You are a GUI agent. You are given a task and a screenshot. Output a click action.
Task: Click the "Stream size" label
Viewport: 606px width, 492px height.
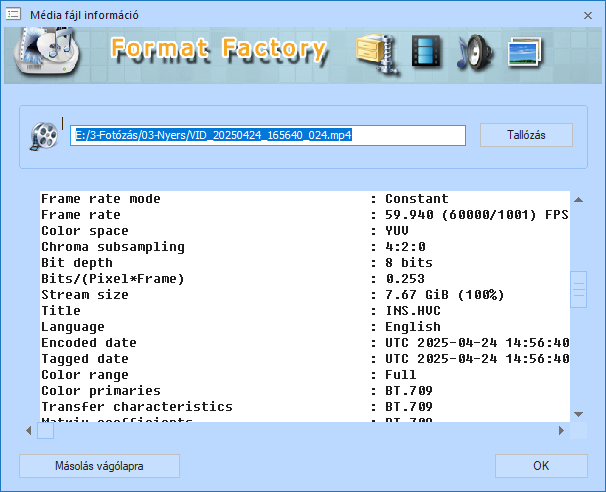[x=85, y=295]
